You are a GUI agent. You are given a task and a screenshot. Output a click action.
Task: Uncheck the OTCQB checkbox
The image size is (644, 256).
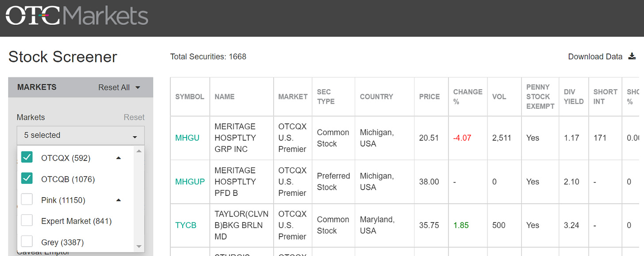27,178
